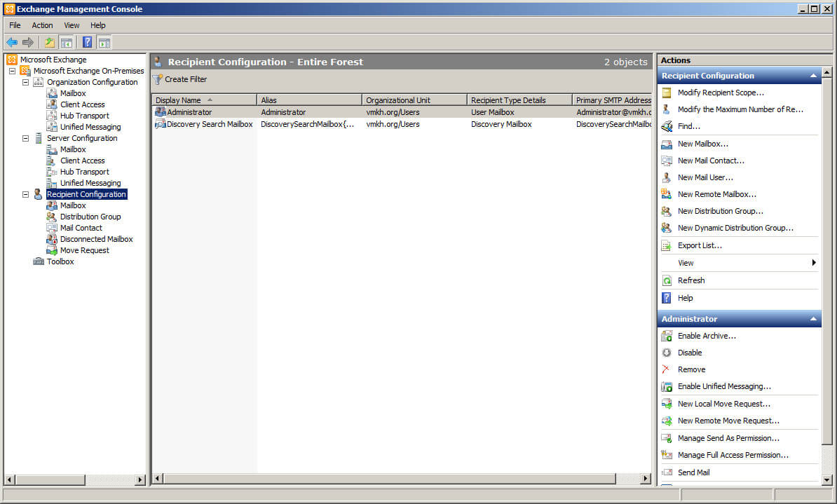Click the Export List action icon
This screenshot has height=504, width=837.
666,245
